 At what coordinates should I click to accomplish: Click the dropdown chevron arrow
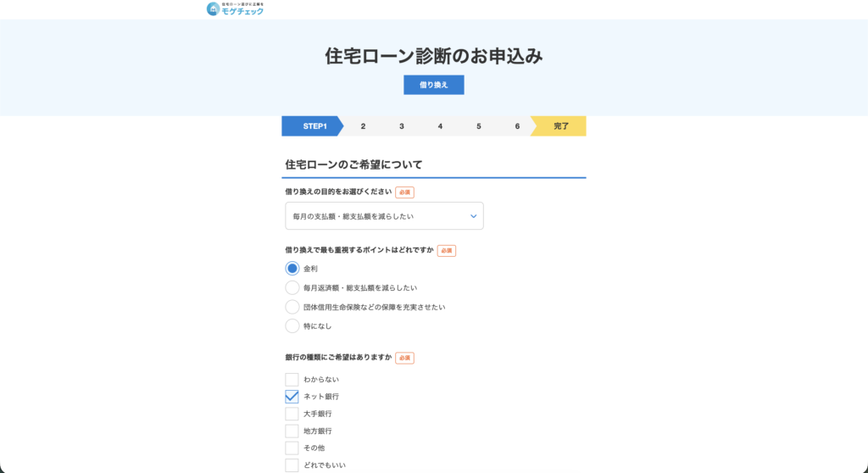[x=473, y=216]
